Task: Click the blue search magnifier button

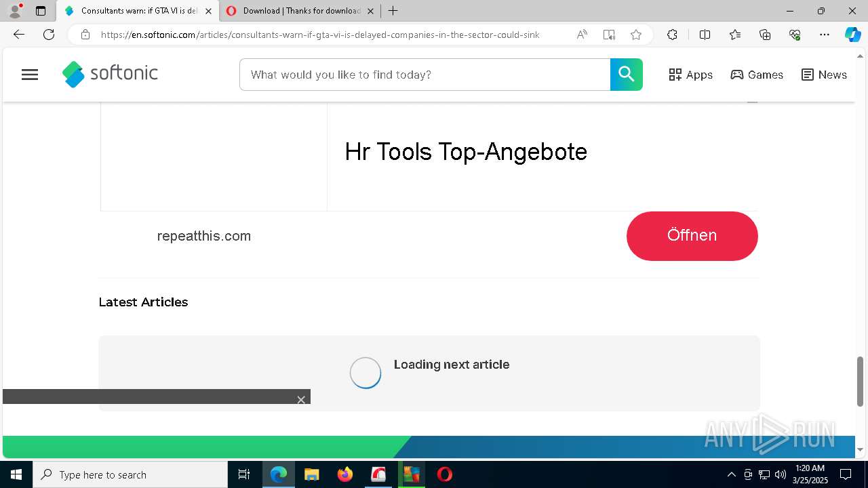Action: coord(626,75)
